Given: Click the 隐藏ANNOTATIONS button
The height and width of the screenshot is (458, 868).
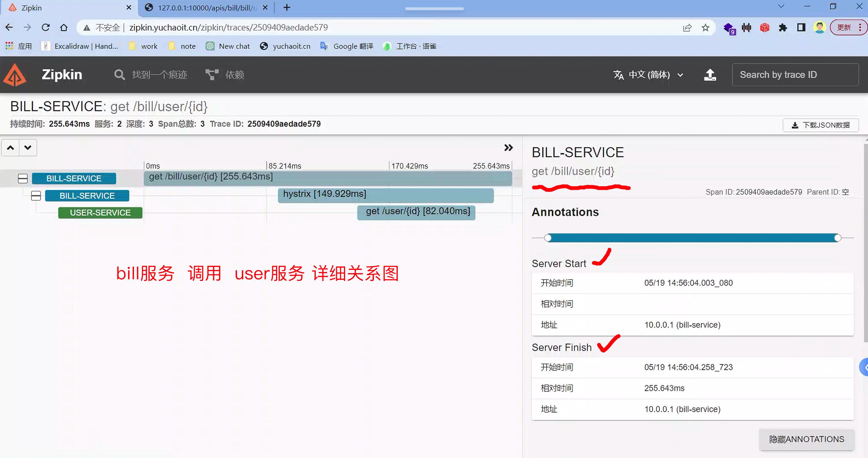Looking at the screenshot, I should pyautogui.click(x=806, y=439).
